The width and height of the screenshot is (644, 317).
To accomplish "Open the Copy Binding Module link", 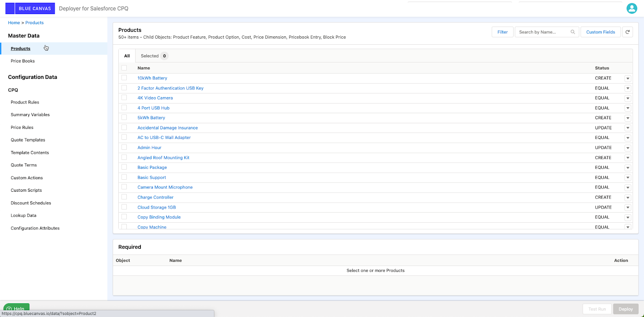I will click(159, 217).
